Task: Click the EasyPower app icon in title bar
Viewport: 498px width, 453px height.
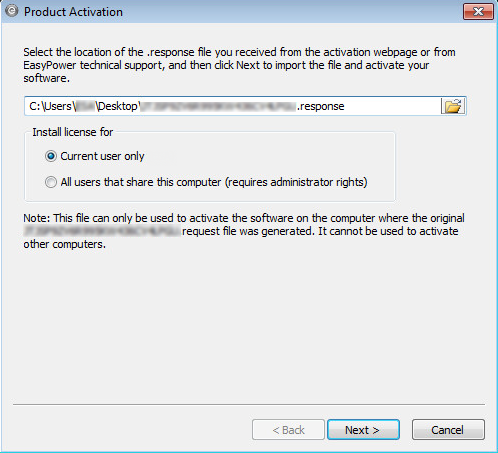Action: click(11, 11)
